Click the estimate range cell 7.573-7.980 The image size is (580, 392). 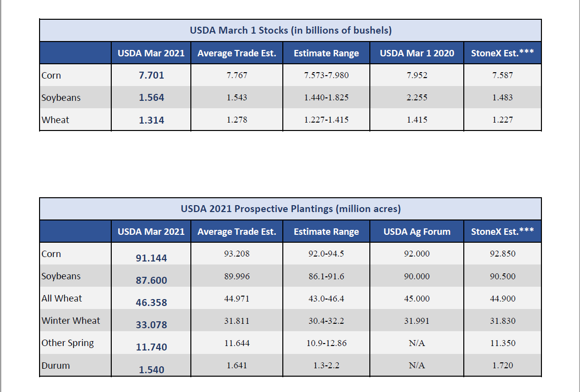pyautogui.click(x=326, y=76)
